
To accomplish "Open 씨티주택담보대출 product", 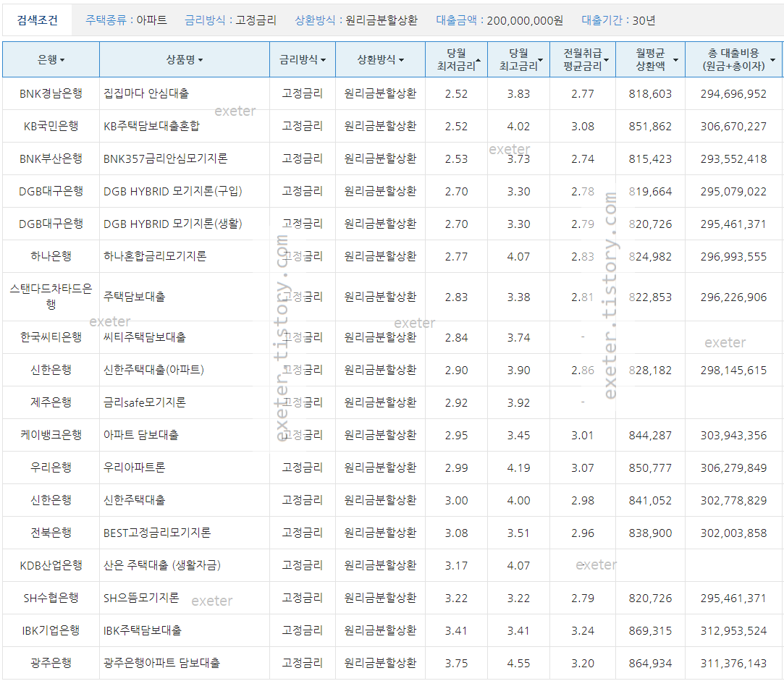I will pyautogui.click(x=145, y=337).
